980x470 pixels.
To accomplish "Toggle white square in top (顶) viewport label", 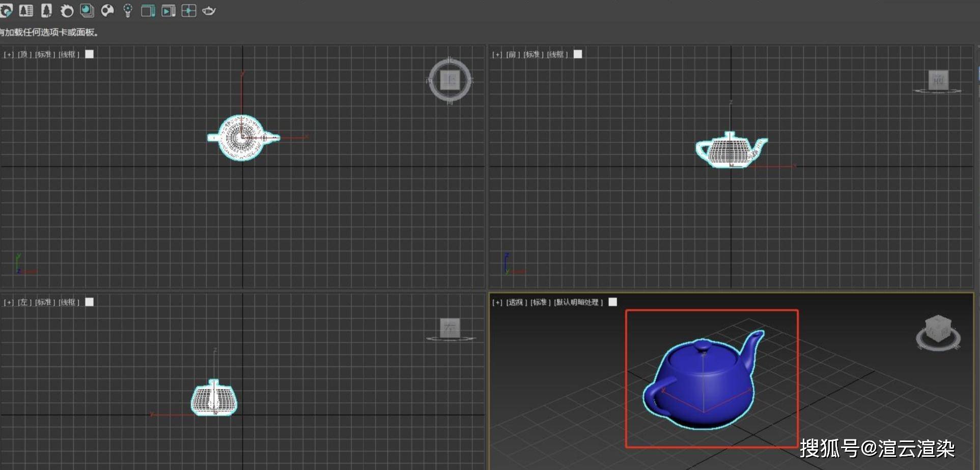I will [x=90, y=54].
